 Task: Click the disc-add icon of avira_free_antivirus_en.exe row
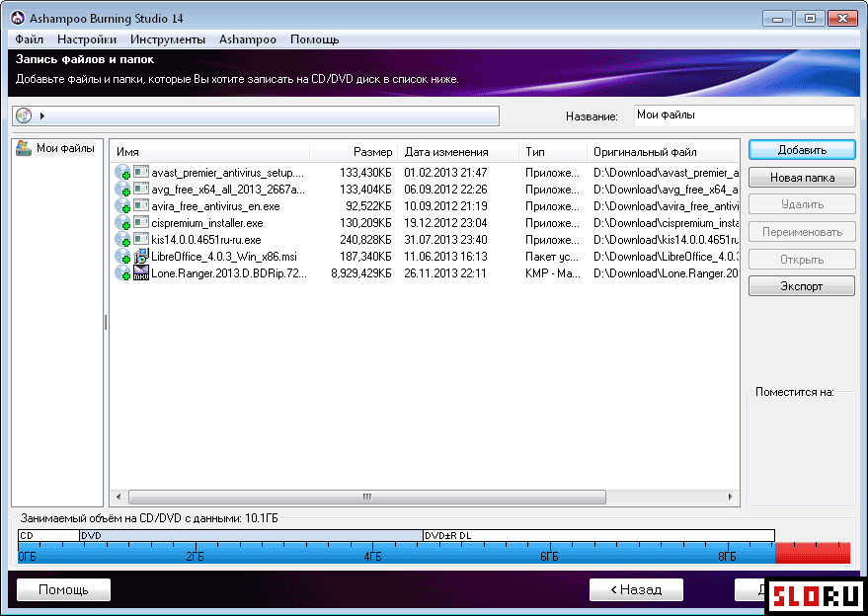(x=122, y=206)
